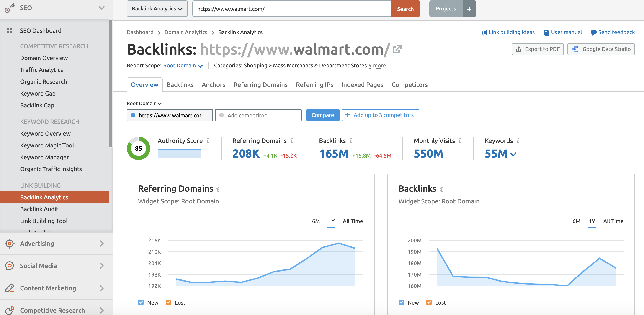The height and width of the screenshot is (315, 644).
Task: Expand the 55M Keywords dropdown arrow
Action: [513, 155]
